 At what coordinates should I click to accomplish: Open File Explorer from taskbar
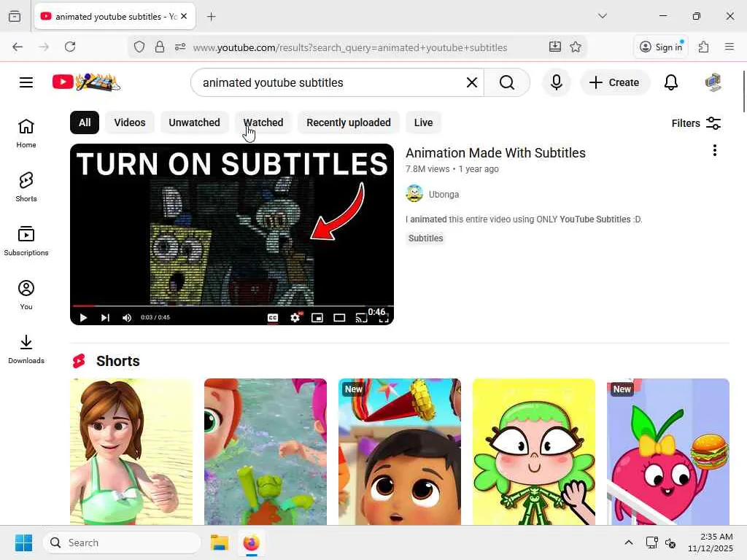(x=220, y=542)
